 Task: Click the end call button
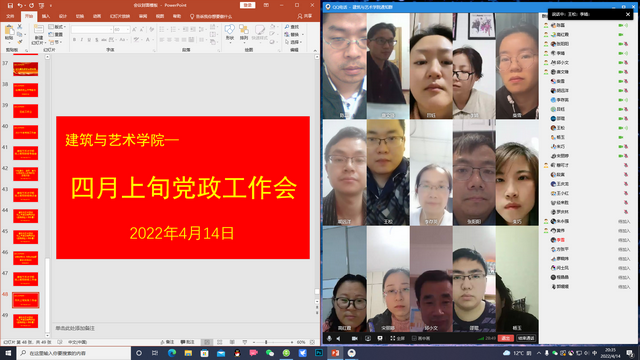[526, 338]
